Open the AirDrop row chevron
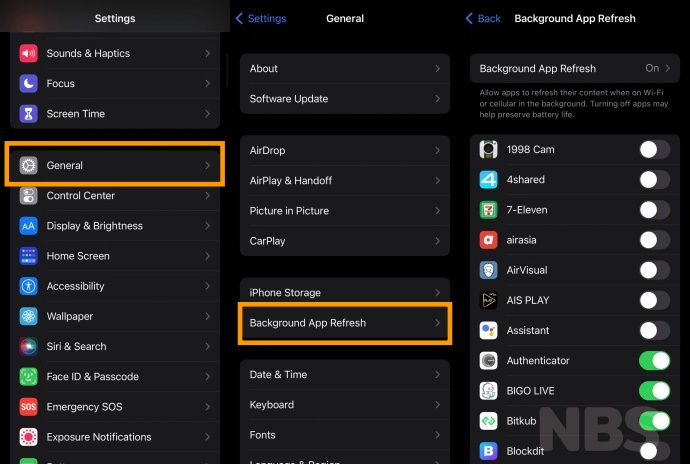 (x=437, y=151)
